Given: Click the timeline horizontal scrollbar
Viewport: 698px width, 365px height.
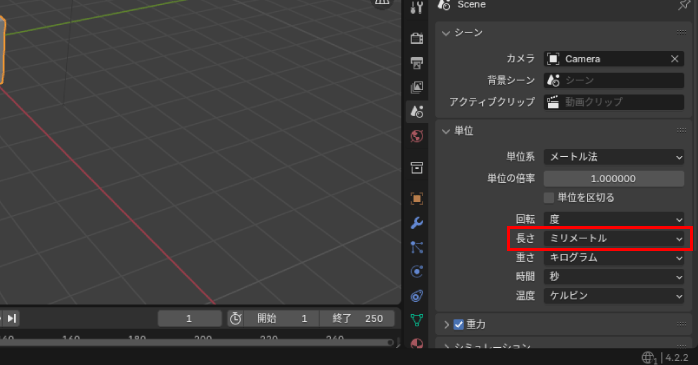Looking at the screenshot, I should [x=196, y=342].
